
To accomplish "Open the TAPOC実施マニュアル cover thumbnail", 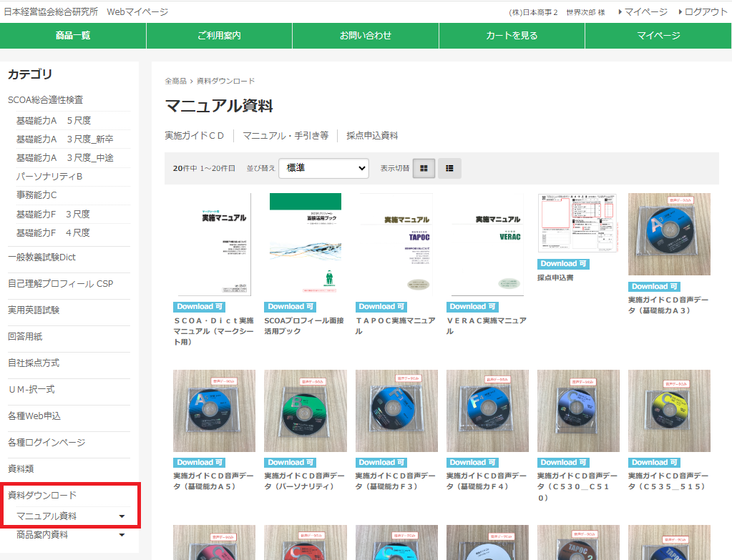I will [396, 245].
